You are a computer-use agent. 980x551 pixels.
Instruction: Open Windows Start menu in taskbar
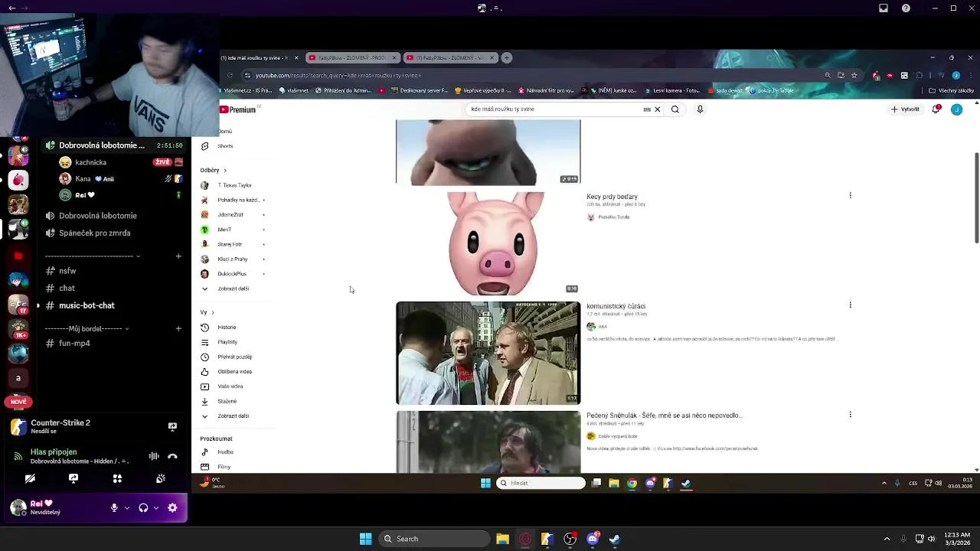tap(366, 539)
